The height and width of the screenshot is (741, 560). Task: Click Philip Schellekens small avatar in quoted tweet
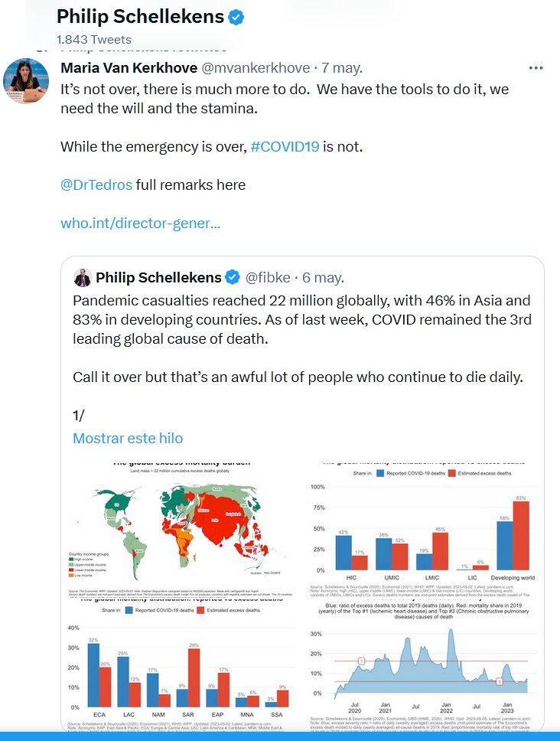click(83, 276)
